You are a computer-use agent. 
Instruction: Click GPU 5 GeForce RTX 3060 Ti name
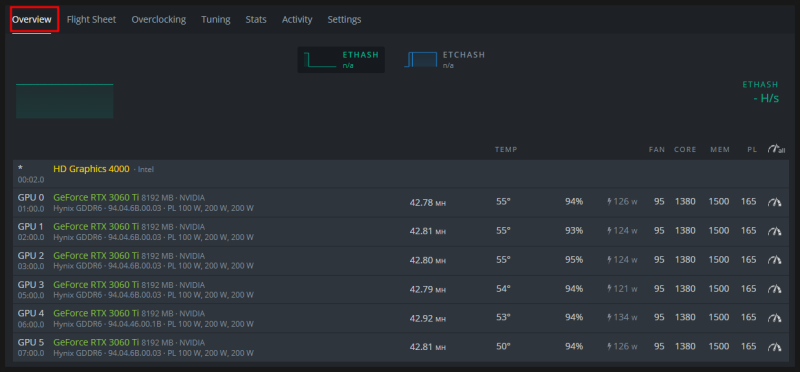[96, 342]
